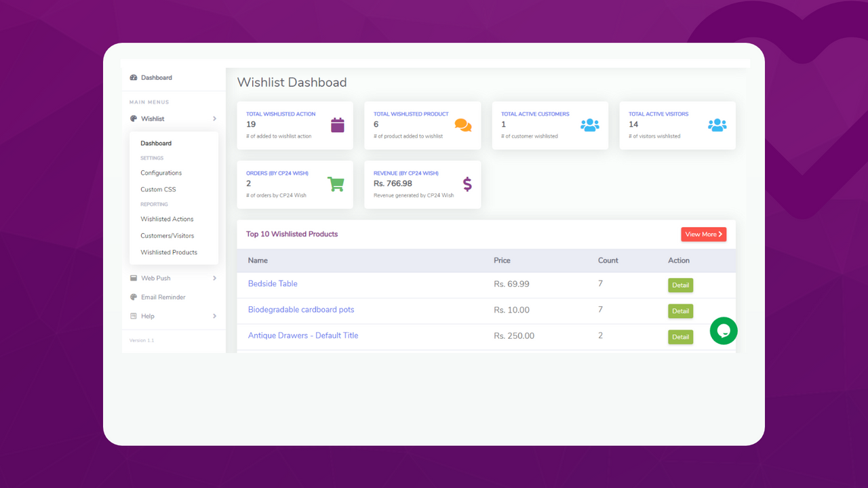Click the calendar icon on Total Wishlisted Action

pos(338,125)
